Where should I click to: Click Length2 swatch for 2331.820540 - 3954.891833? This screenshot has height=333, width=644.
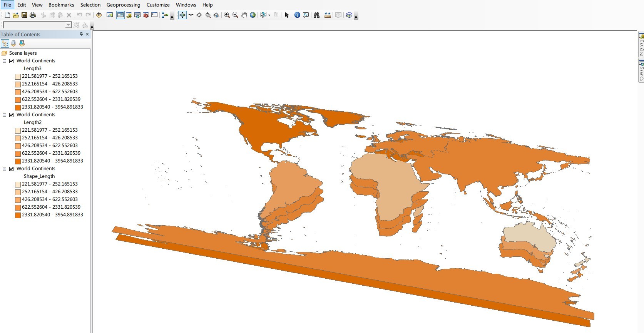(x=18, y=161)
